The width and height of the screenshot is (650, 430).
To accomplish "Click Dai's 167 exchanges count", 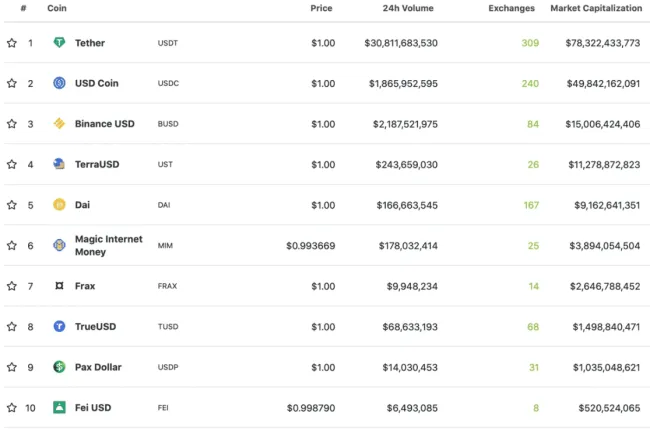I will click(530, 205).
